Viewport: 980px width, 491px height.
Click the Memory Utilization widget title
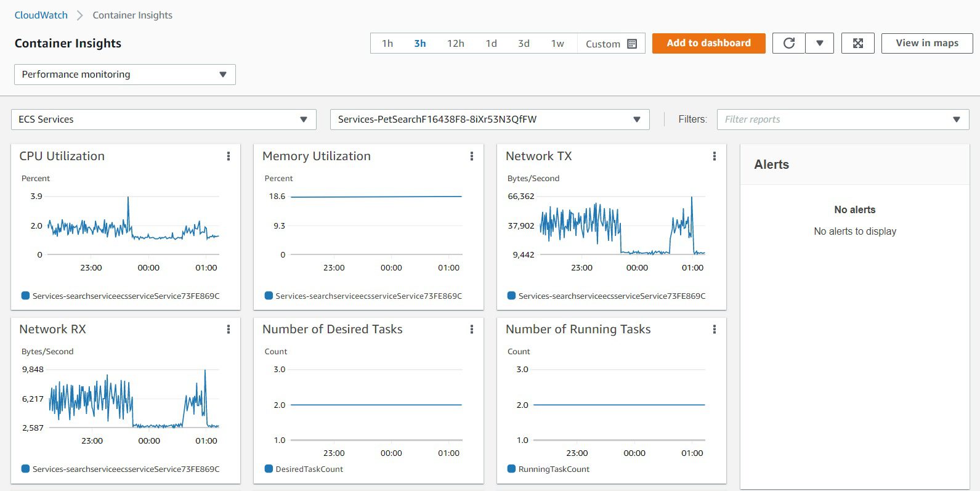(x=317, y=156)
